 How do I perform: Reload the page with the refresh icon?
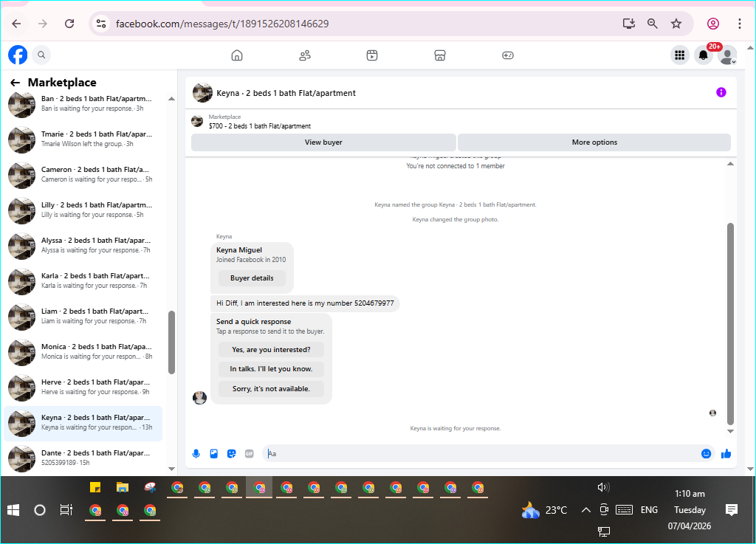(69, 24)
